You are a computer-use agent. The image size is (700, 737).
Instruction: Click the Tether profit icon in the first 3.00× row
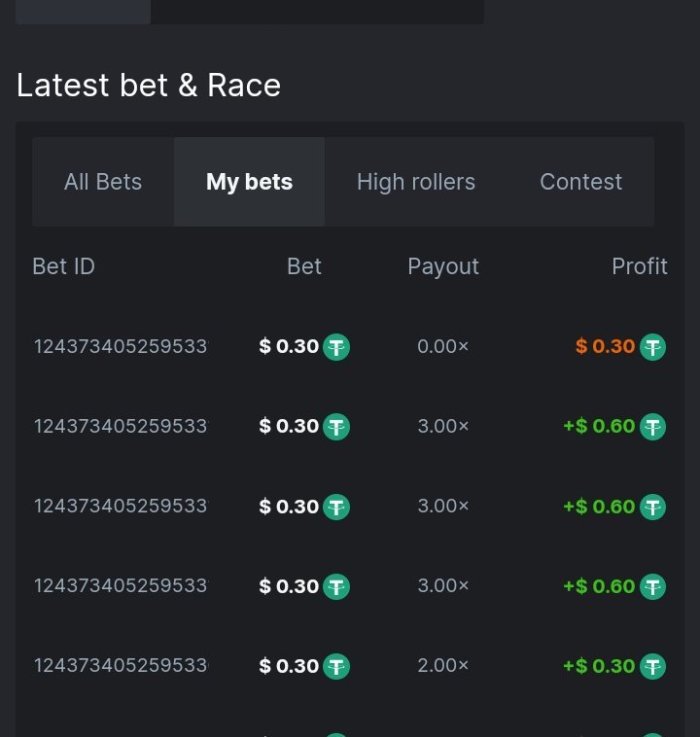tap(652, 427)
